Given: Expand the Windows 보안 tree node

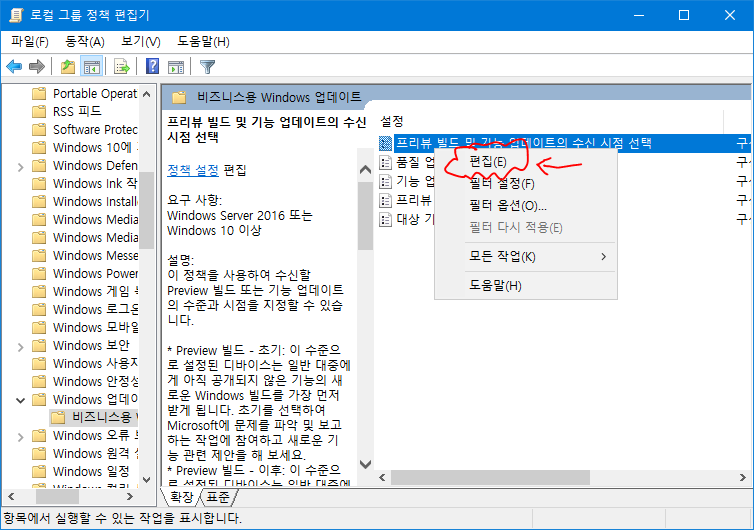Looking at the screenshot, I should (20, 347).
